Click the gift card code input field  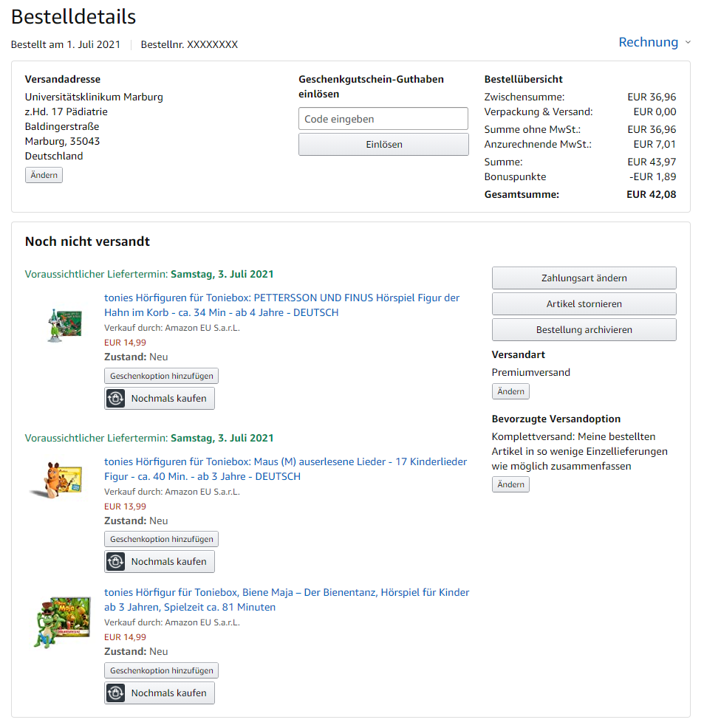383,119
